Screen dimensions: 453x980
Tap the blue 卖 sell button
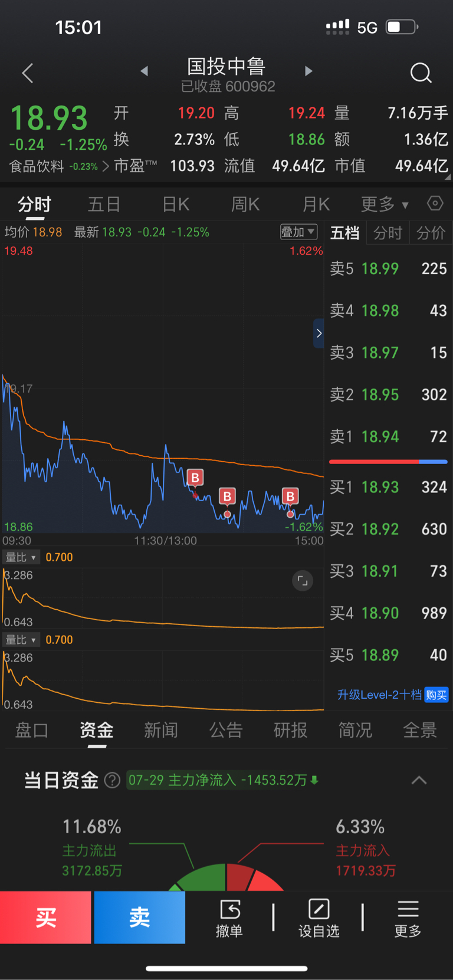coord(140,917)
